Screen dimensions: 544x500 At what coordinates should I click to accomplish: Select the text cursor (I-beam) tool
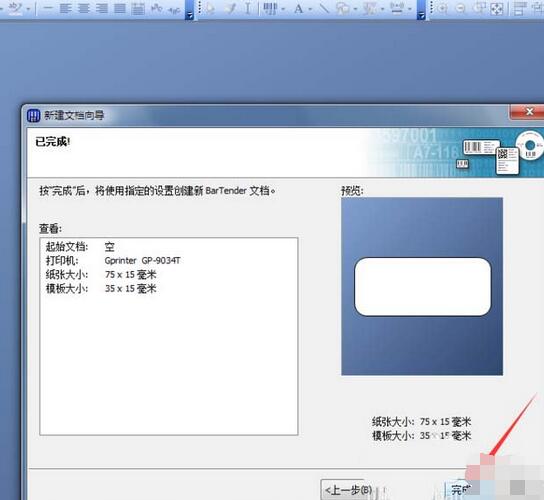[248, 8]
